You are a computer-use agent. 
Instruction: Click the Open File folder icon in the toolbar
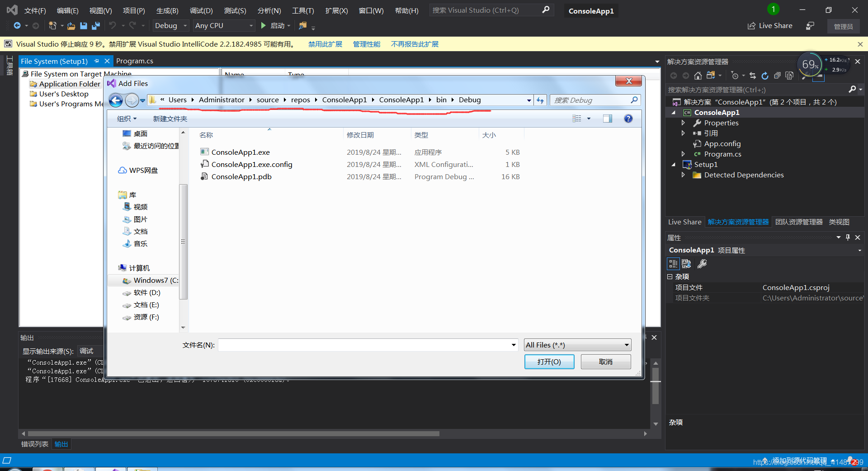[71, 26]
